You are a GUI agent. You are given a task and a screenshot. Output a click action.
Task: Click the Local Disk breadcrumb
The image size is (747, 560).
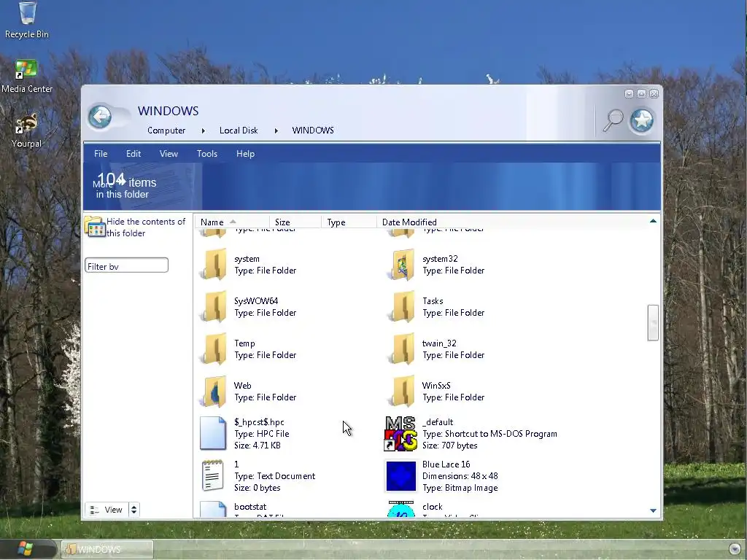pos(239,131)
